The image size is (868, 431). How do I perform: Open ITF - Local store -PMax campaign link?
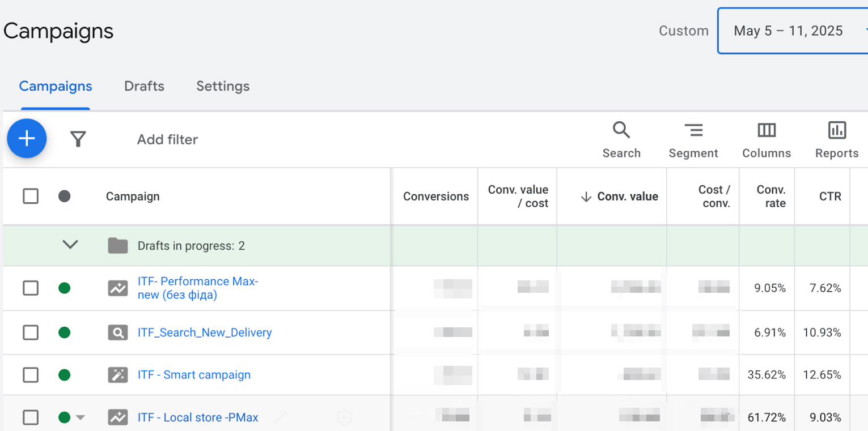click(198, 417)
